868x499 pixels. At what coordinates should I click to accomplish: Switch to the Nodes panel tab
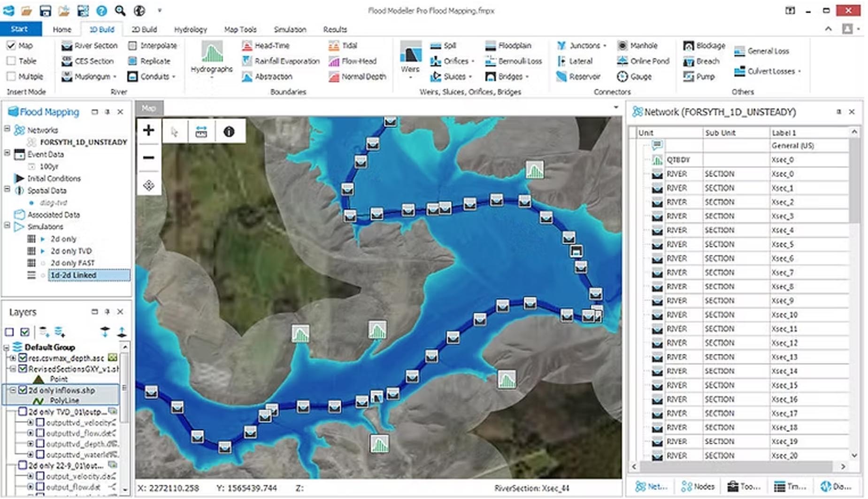[x=698, y=487]
